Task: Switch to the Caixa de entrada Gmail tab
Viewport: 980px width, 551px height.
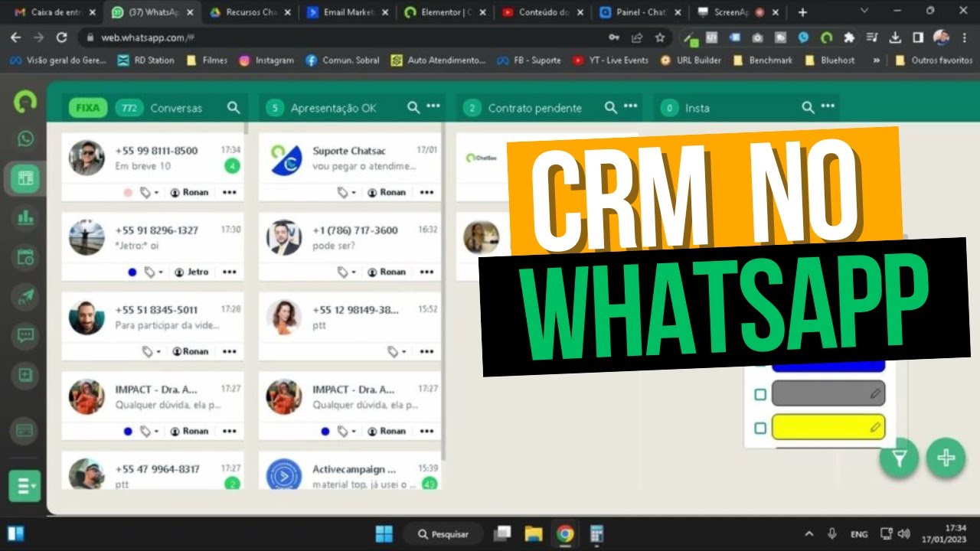Action: tap(56, 12)
